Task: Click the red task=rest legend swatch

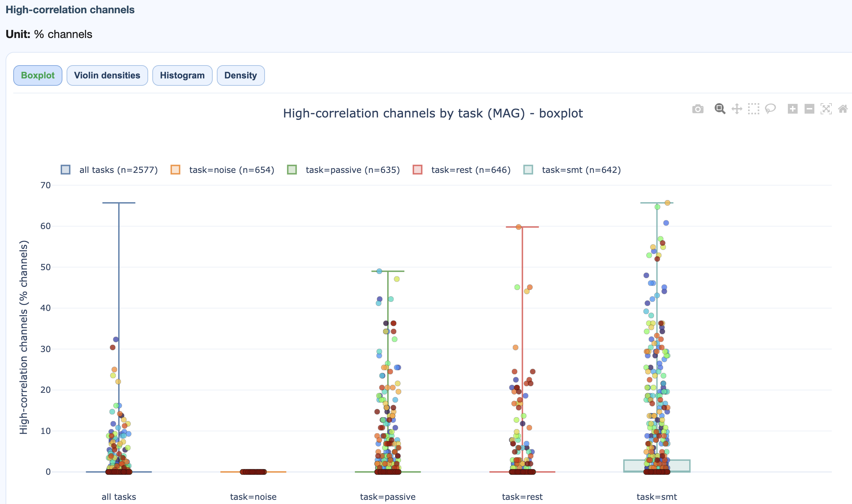Action: click(417, 170)
